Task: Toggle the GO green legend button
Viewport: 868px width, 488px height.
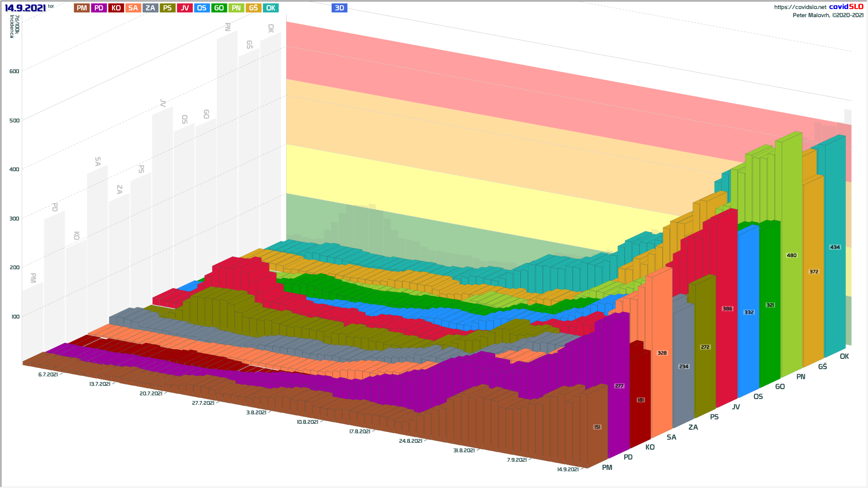Action: [219, 8]
